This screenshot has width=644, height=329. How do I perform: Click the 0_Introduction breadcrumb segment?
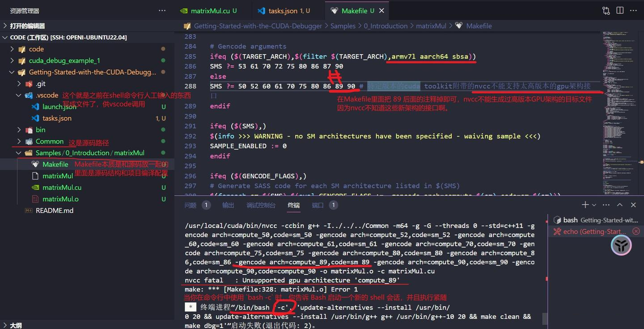pyautogui.click(x=386, y=26)
